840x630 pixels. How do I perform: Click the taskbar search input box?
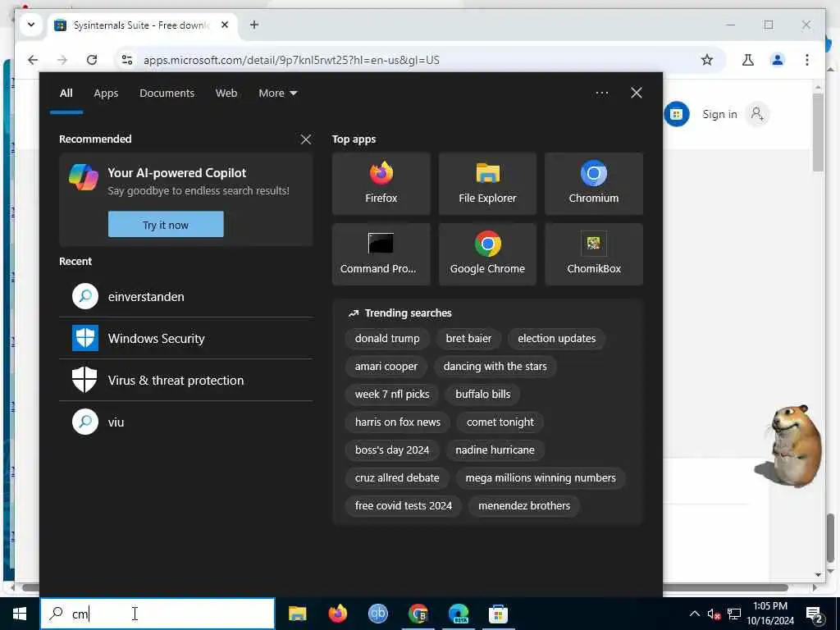tap(157, 614)
